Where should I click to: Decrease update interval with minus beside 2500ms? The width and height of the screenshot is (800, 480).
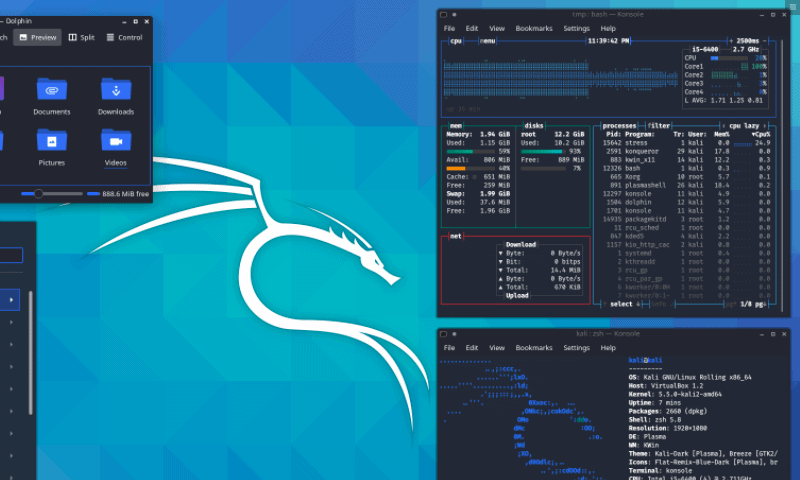(x=765, y=41)
